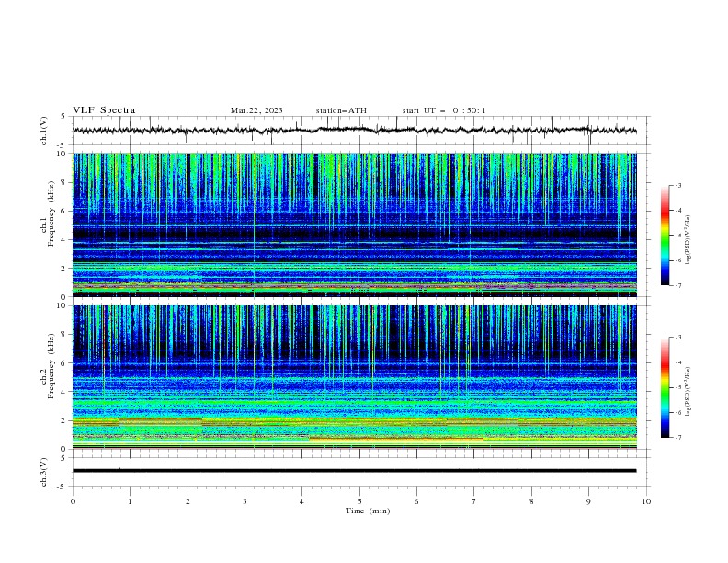Click the "-3" value on ch.1 colorbar
The width and height of the screenshot is (728, 563).
[678, 185]
